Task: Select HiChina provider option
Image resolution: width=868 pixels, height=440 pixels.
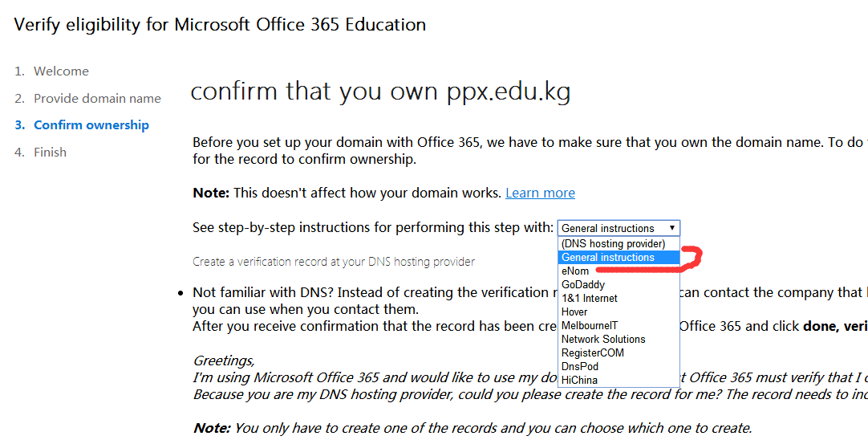Action: 579,380
